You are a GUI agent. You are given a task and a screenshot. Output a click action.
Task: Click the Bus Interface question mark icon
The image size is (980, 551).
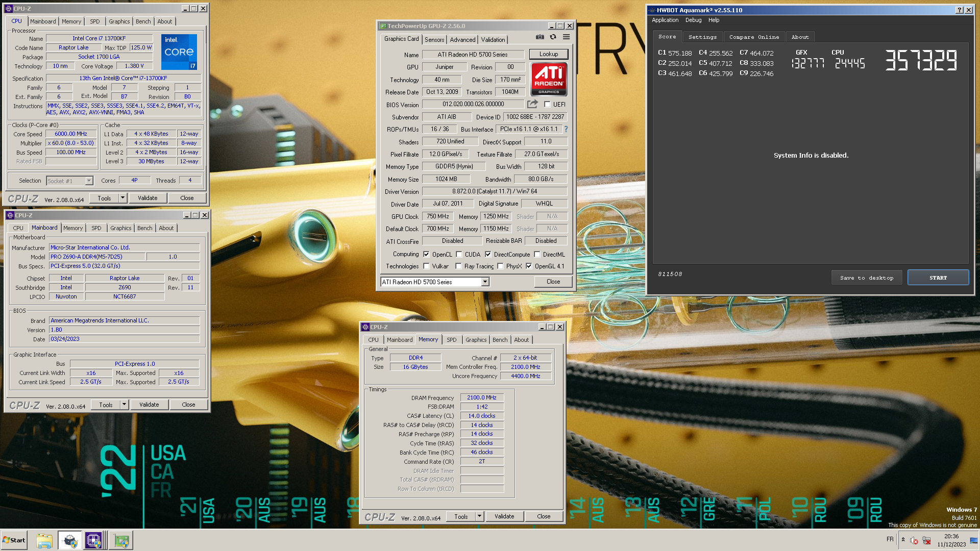coord(566,129)
